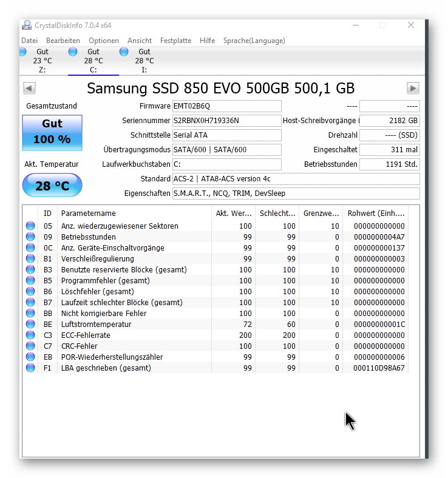Viewport: 448px width, 478px height.
Task: Click status orb for POR-Wiederherstellungszähler row
Action: tap(30, 357)
